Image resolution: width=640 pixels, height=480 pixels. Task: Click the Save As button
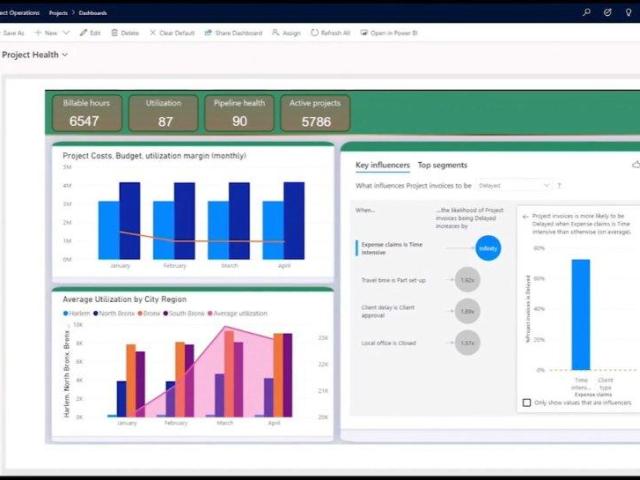(12, 33)
